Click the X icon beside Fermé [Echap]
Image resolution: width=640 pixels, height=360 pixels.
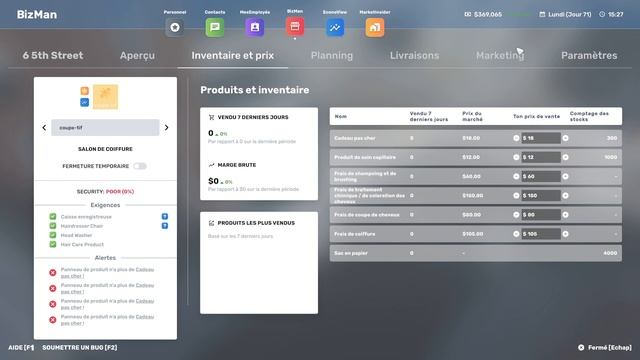[x=581, y=348]
